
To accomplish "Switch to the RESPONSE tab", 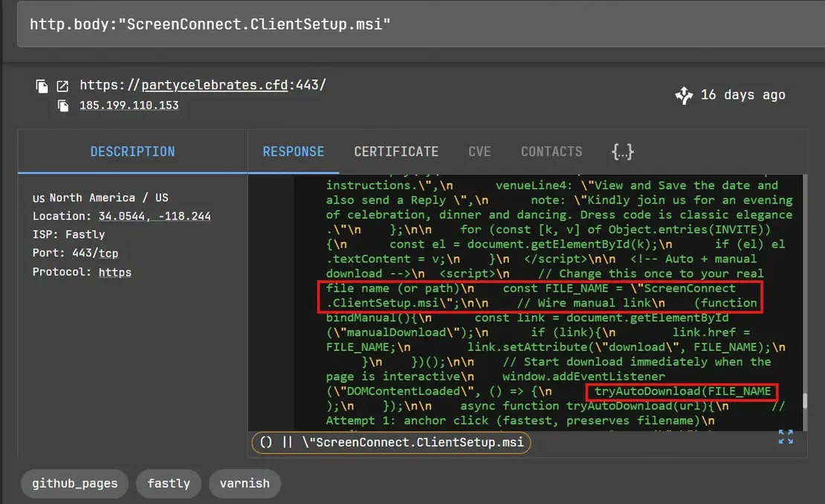I will (294, 152).
